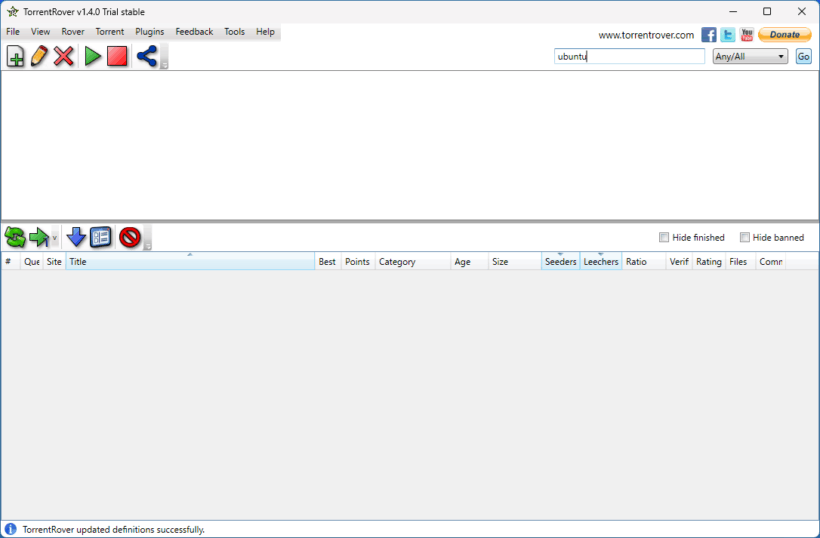The image size is (820, 538).
Task: Click the TorrentRover star app icon in title bar
Action: pyautogui.click(x=13, y=12)
